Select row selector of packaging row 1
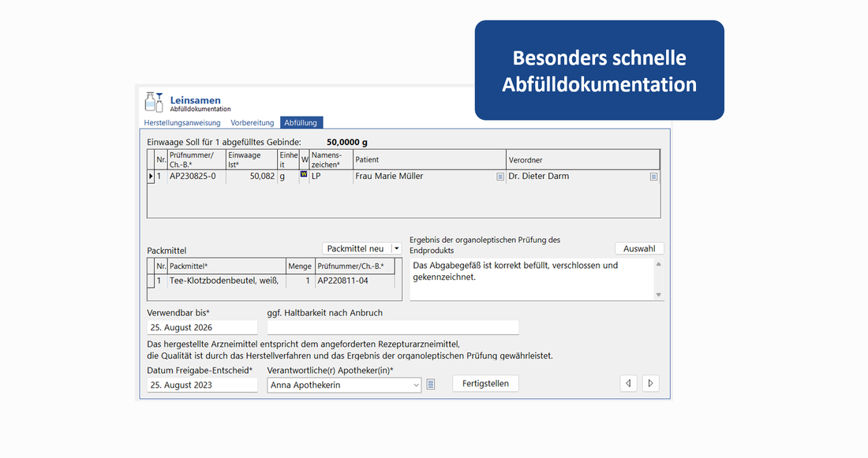The image size is (868, 458). (x=151, y=281)
